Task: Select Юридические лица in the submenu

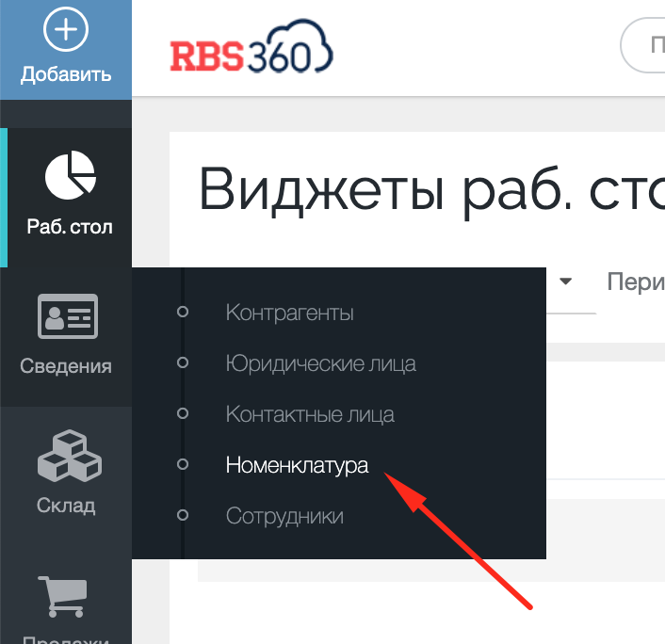Action: click(x=320, y=362)
